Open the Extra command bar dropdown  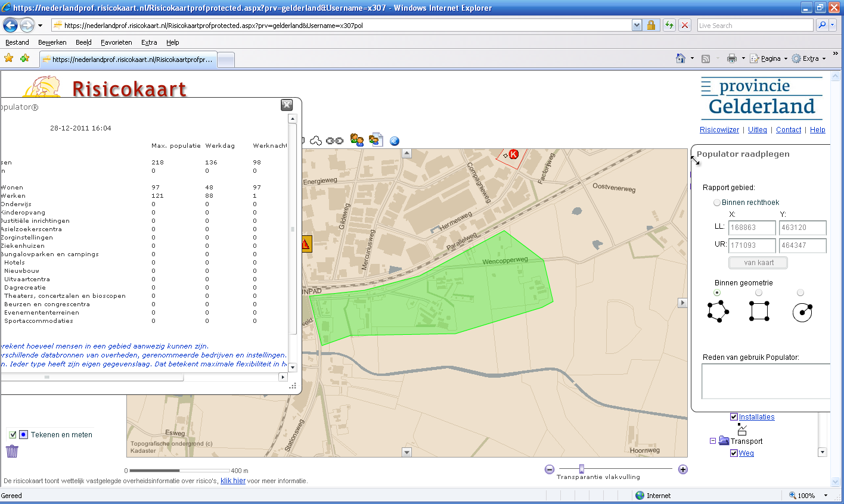(809, 58)
